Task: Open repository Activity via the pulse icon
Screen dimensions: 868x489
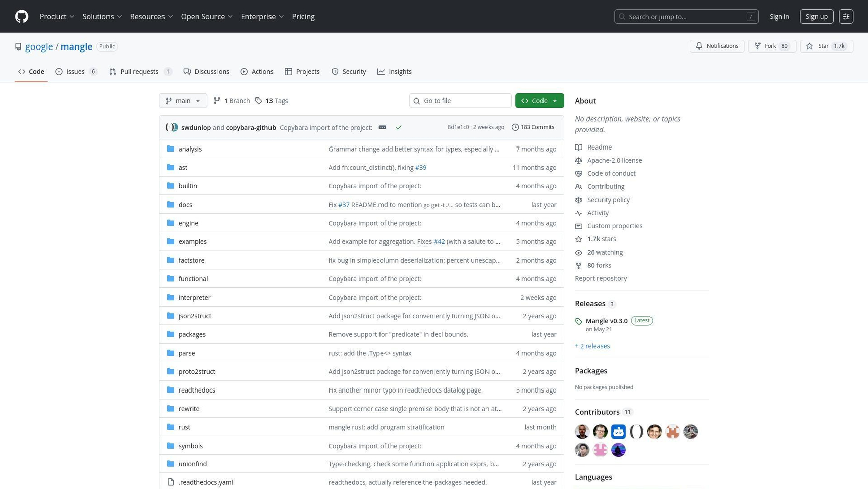Action: click(578, 213)
